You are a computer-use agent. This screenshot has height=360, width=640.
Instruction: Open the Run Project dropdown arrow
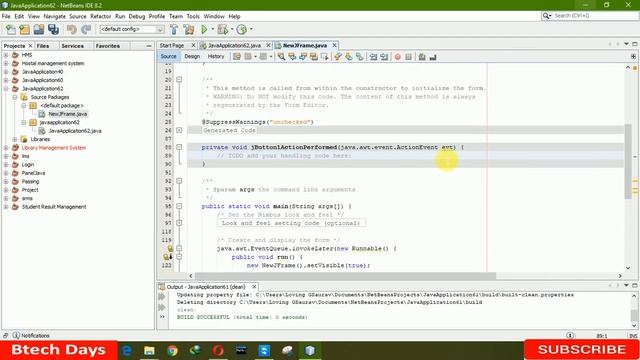click(212, 29)
